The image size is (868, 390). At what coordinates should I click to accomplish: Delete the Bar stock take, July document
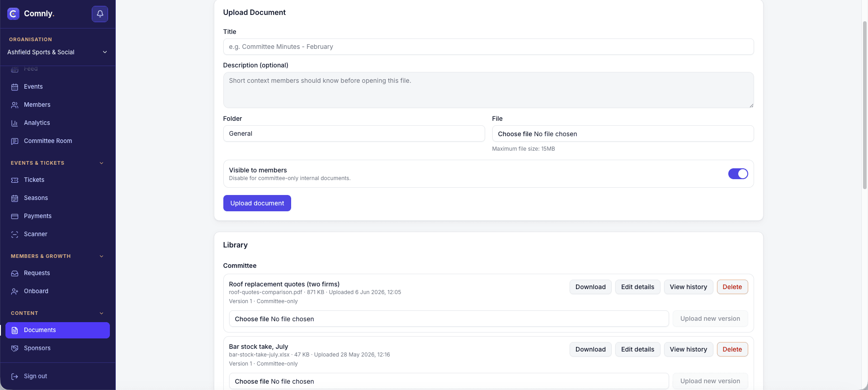pyautogui.click(x=732, y=349)
